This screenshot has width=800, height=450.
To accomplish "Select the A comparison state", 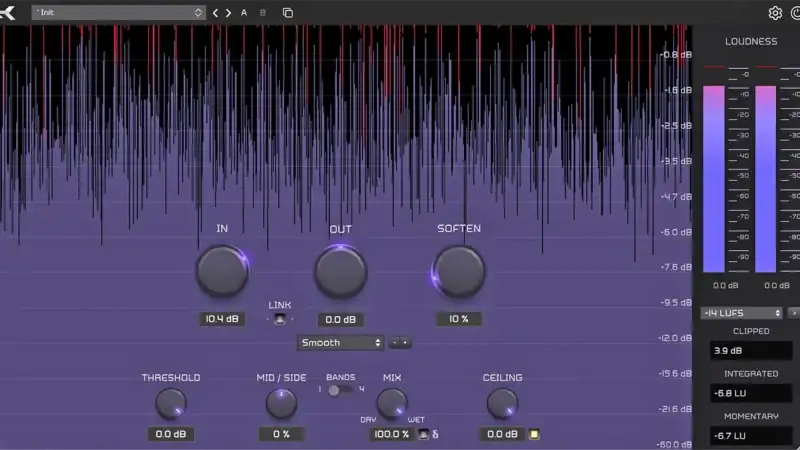I will tap(244, 13).
